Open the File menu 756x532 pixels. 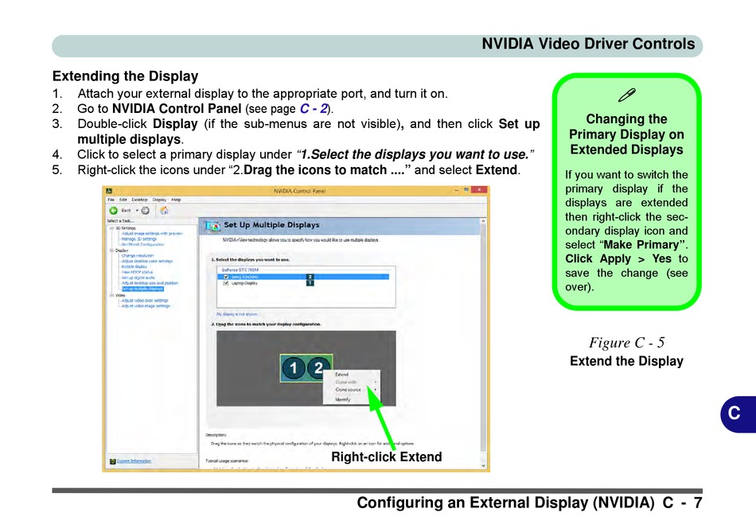[111, 200]
